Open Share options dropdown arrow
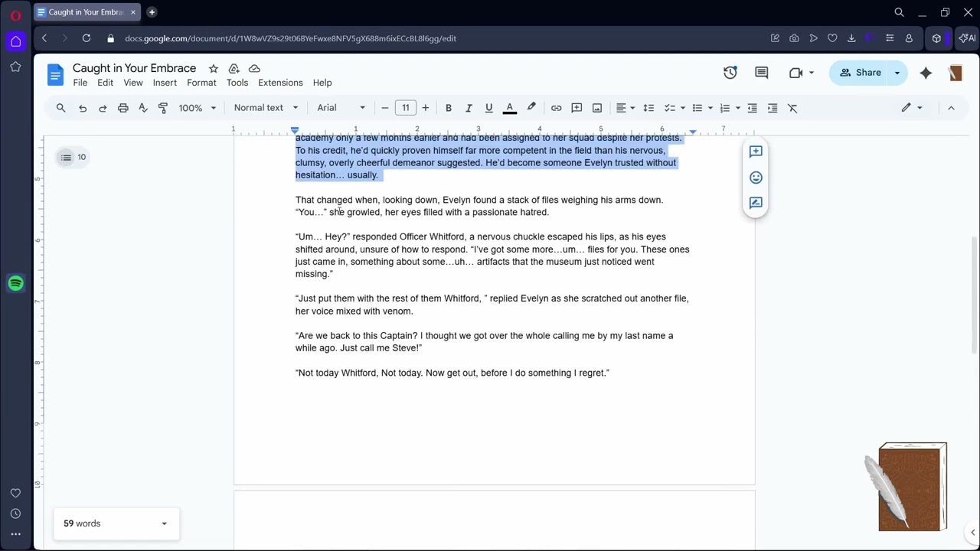 point(897,73)
